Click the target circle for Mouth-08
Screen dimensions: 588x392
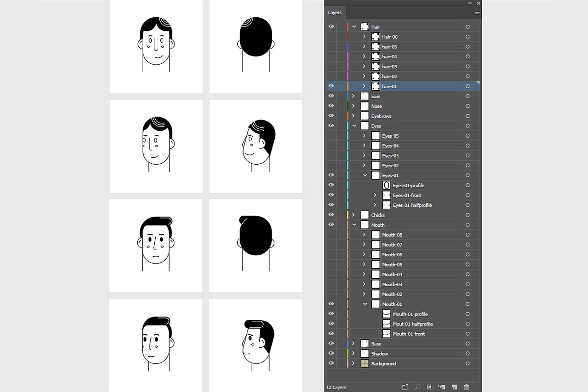467,235
